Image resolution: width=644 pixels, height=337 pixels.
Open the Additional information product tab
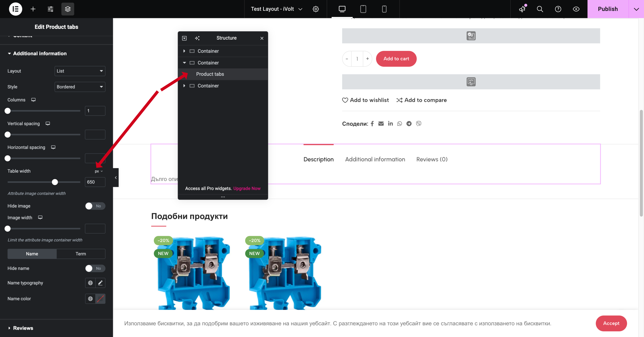(375, 159)
